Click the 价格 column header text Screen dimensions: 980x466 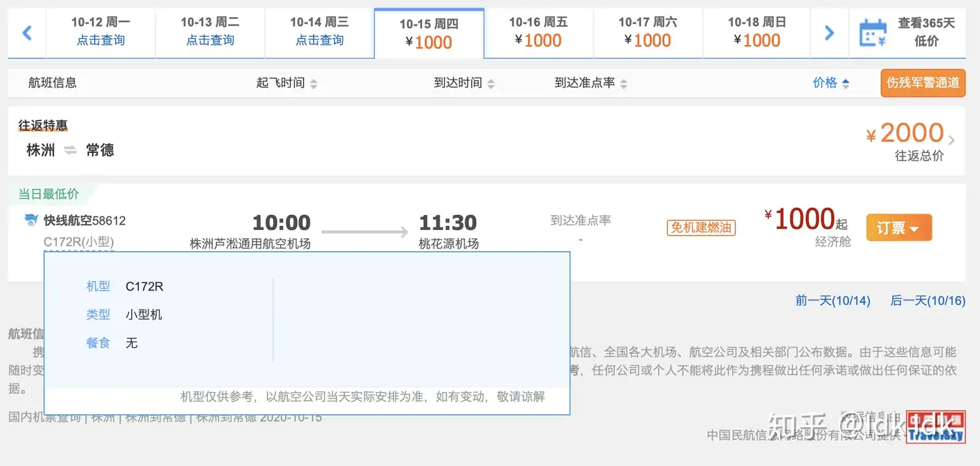tap(825, 83)
